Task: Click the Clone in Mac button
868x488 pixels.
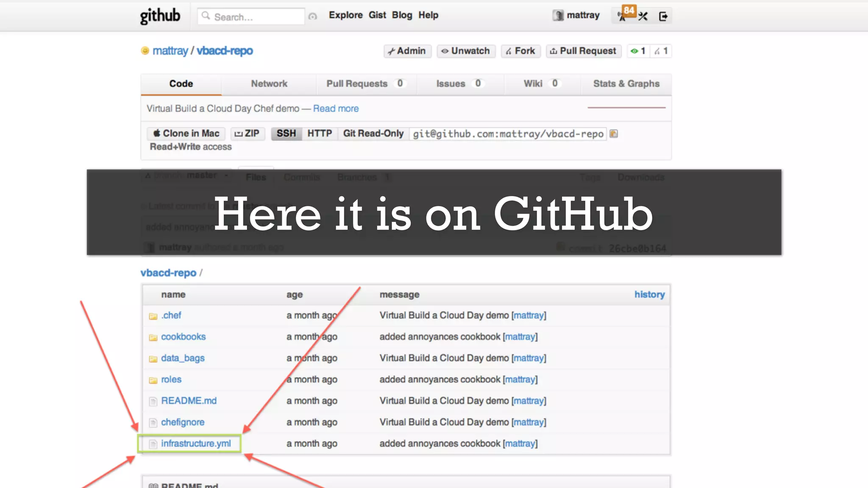Action: 186,134
